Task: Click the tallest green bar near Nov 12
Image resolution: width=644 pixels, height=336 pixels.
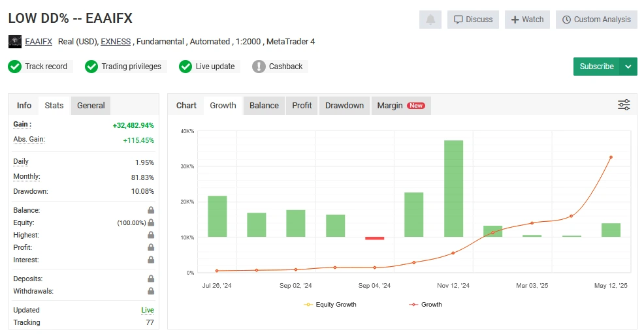Action: (453, 188)
